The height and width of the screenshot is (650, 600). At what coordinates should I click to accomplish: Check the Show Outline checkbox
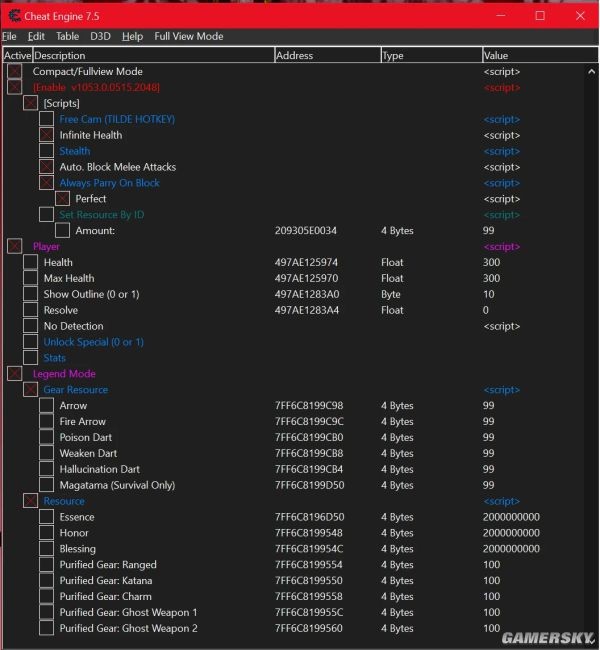pos(31,294)
